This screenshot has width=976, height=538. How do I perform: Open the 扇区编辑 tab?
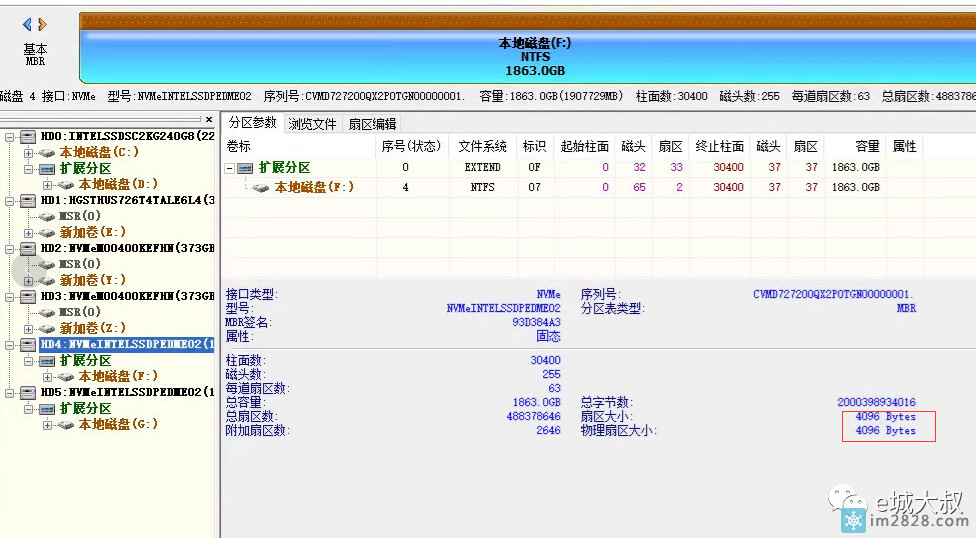click(372, 124)
